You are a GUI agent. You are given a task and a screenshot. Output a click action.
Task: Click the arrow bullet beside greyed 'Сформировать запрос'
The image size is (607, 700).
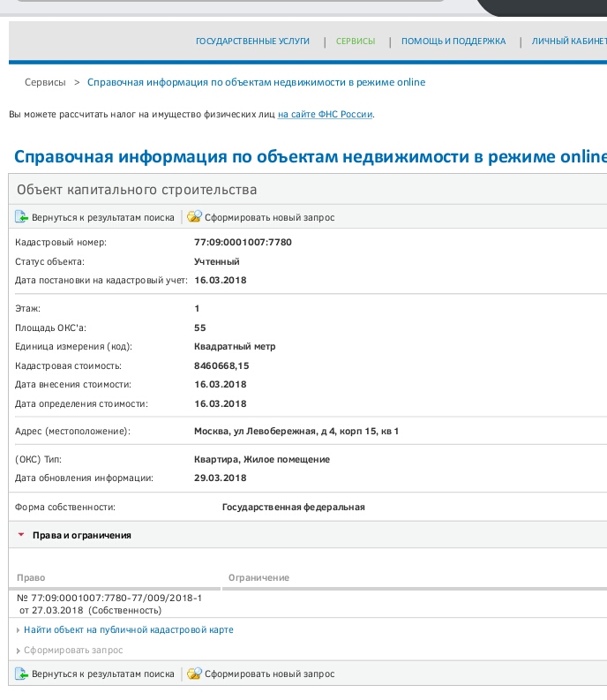tap(18, 651)
